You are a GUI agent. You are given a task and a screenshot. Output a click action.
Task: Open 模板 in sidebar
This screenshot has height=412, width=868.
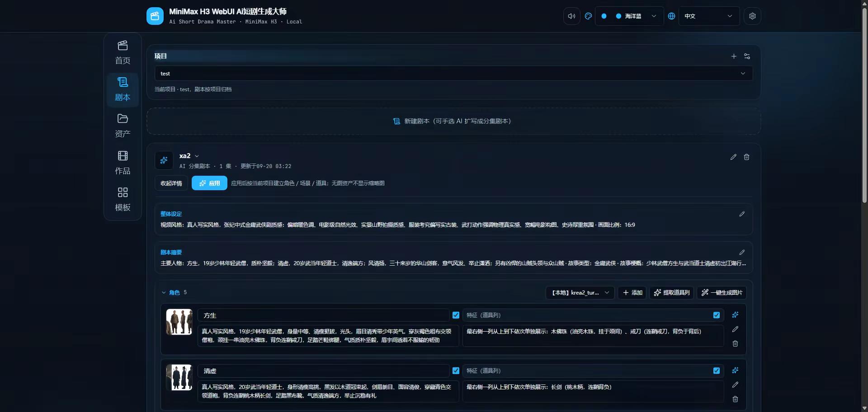click(x=123, y=200)
